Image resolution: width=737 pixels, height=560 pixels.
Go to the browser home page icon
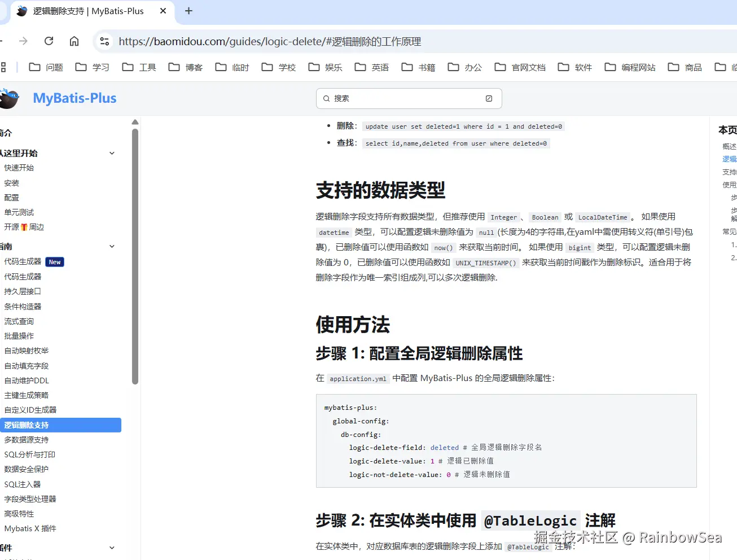(74, 41)
